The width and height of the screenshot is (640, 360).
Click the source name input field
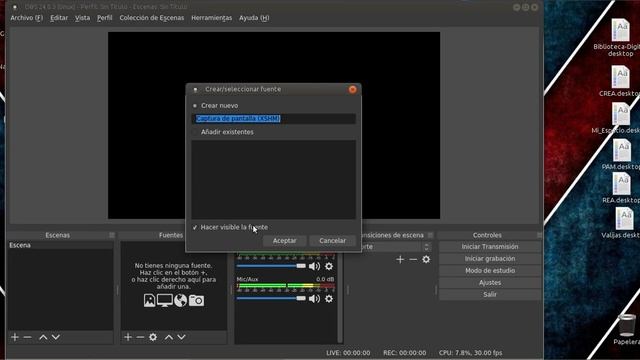(x=273, y=118)
